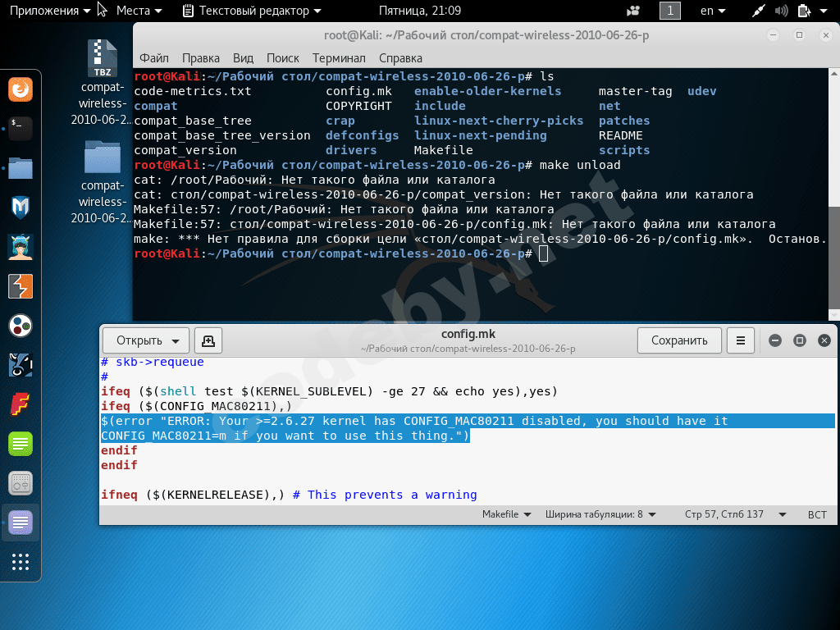
Task: Open the colored circles dock icon
Action: click(21, 326)
